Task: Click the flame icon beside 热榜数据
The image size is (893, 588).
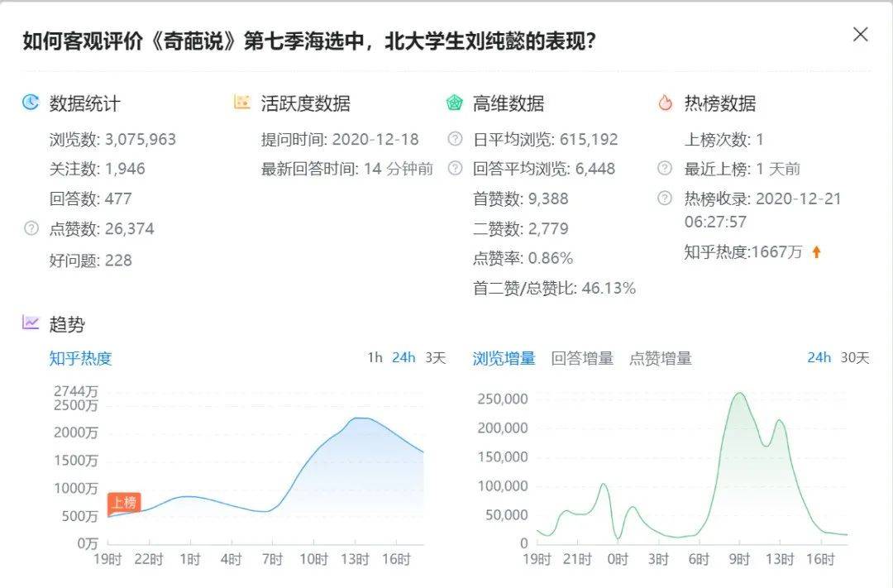Action: click(x=666, y=103)
